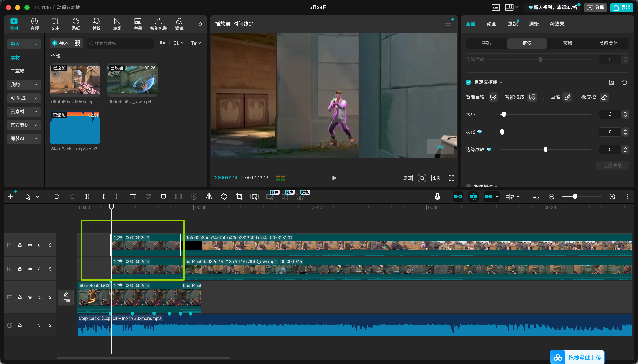The height and width of the screenshot is (364, 638).
Task: Open the filter dropdown in media panel
Action: [x=196, y=43]
